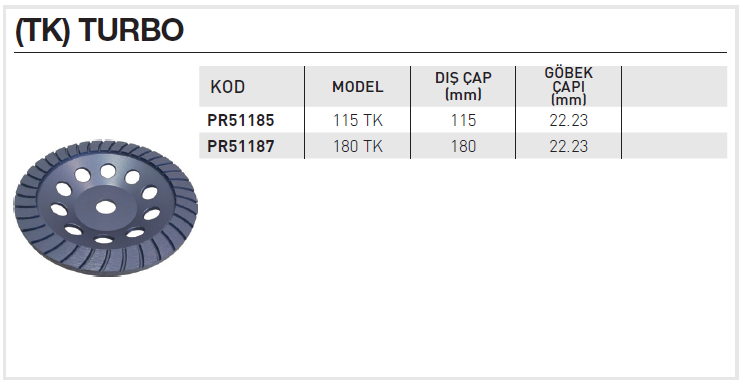Click the turbo grinding disc product image
The width and height of the screenshot is (743, 387).
pos(106,208)
